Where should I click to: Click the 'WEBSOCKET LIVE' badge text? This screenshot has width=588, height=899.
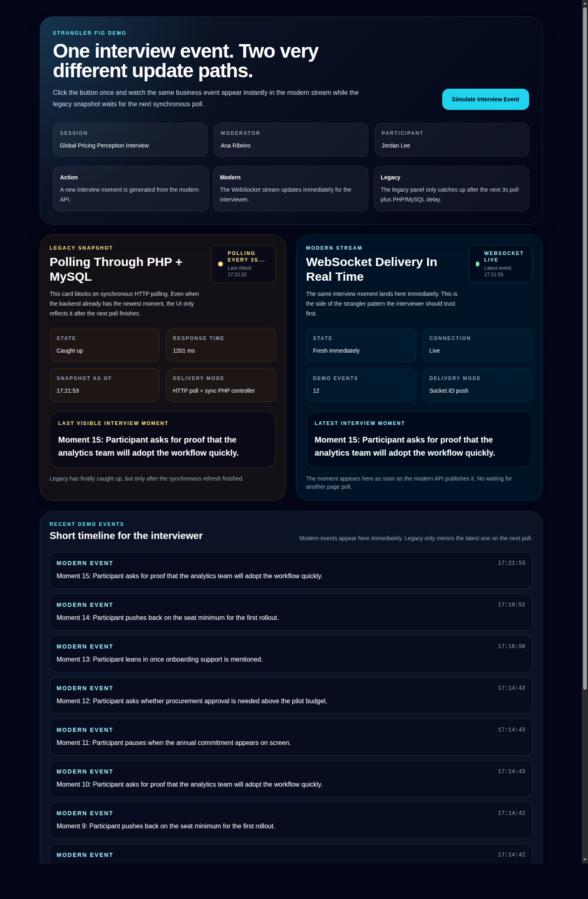click(503, 257)
